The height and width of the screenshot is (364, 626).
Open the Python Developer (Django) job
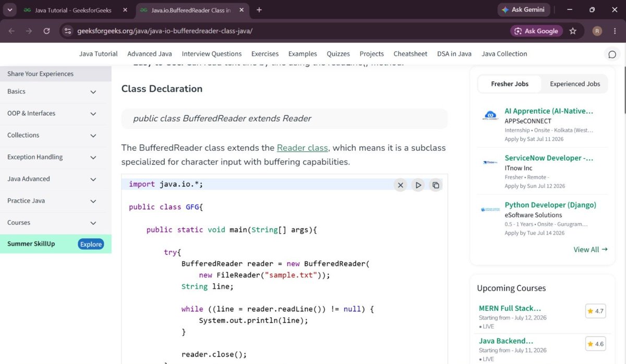pyautogui.click(x=550, y=205)
